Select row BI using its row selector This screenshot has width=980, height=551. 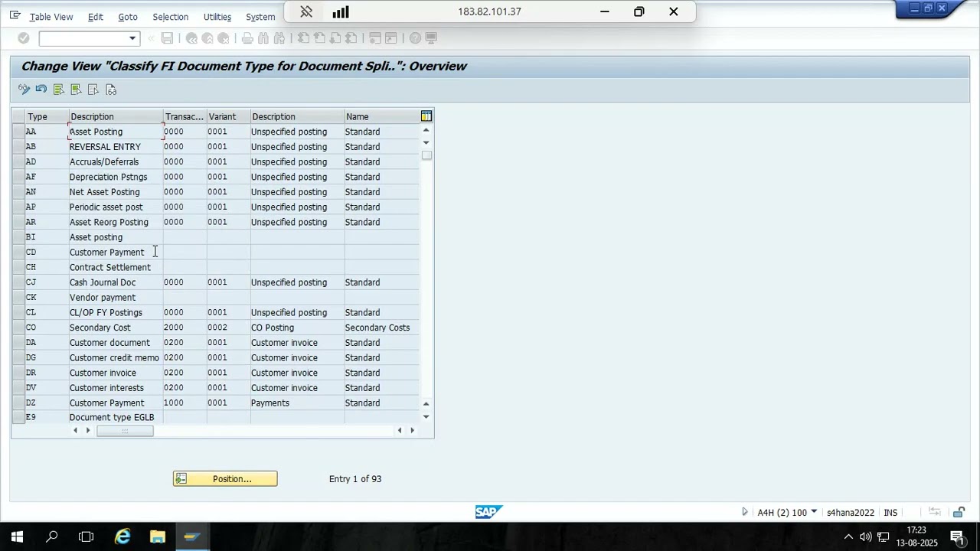(18, 237)
